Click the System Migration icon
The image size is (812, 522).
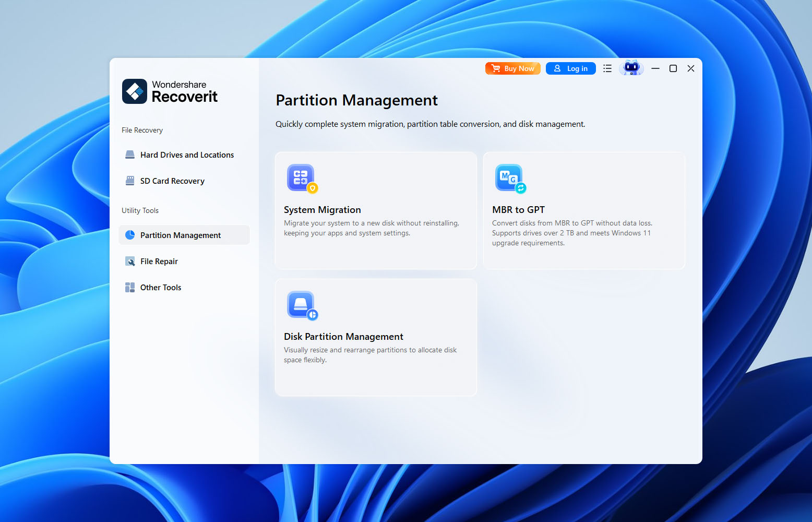(x=302, y=179)
